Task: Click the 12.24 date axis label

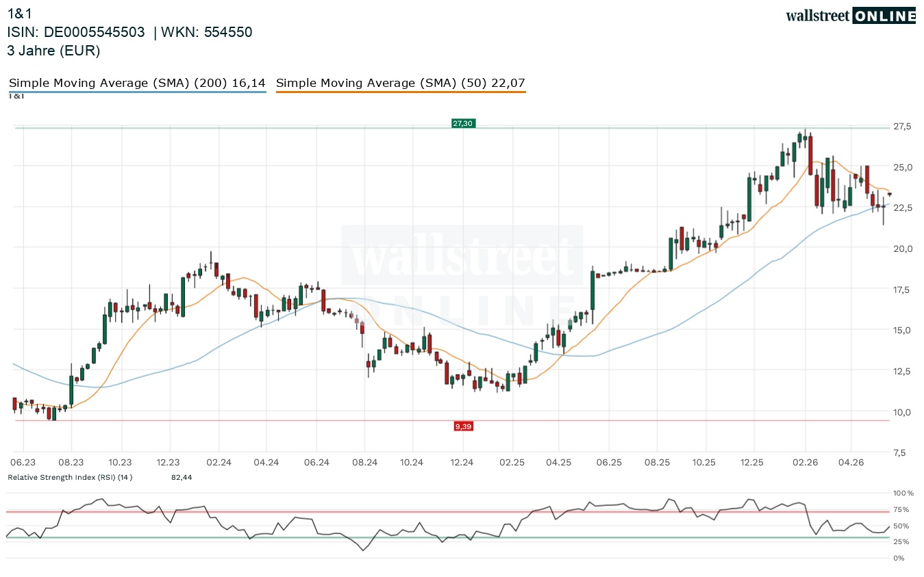Action: 462,463
